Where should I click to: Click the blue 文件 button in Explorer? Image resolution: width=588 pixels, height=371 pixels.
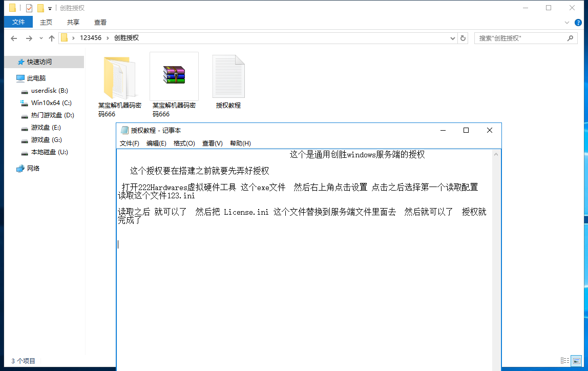click(18, 22)
